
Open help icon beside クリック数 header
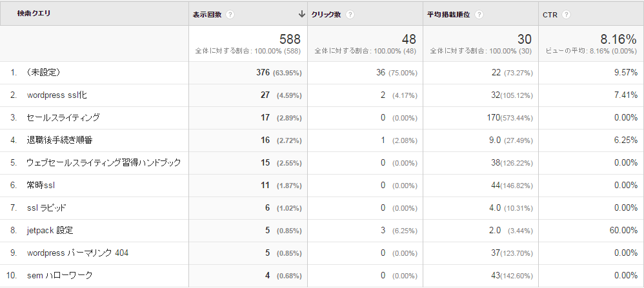(350, 14)
